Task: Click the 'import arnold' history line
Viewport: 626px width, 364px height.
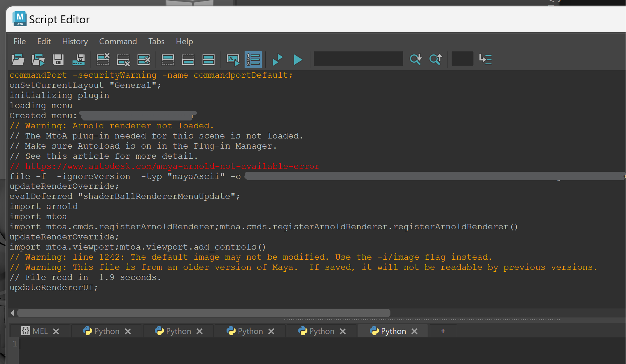Action: point(44,206)
